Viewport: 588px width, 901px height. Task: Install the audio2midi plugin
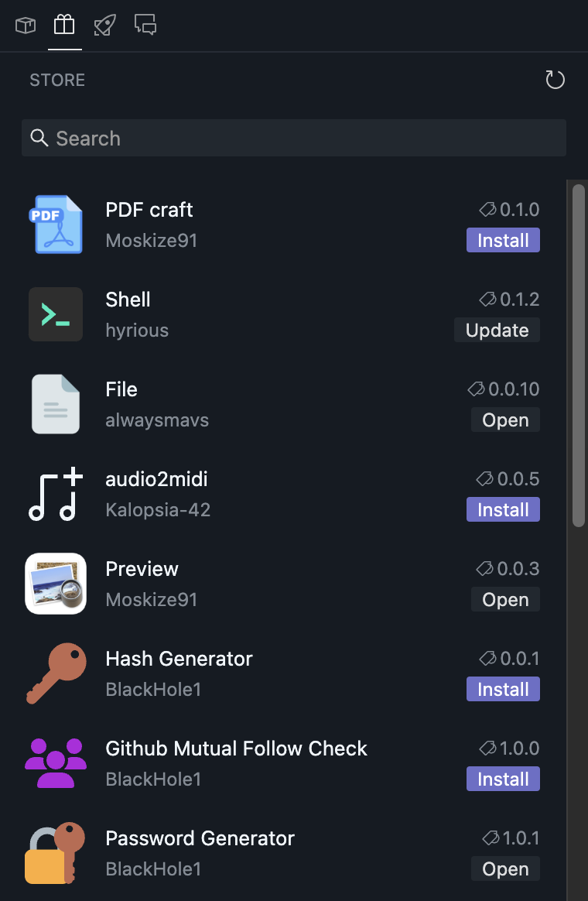pos(503,510)
